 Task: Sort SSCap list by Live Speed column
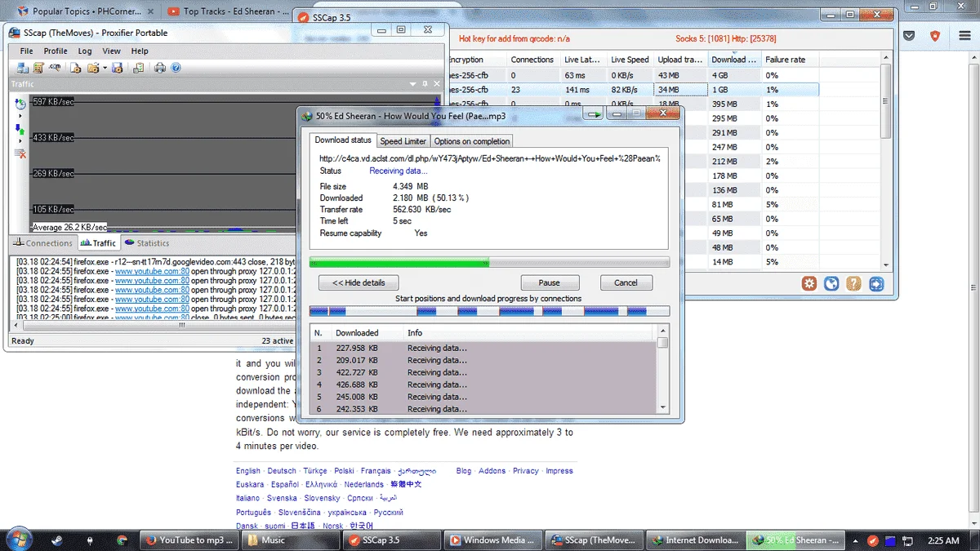[630, 60]
